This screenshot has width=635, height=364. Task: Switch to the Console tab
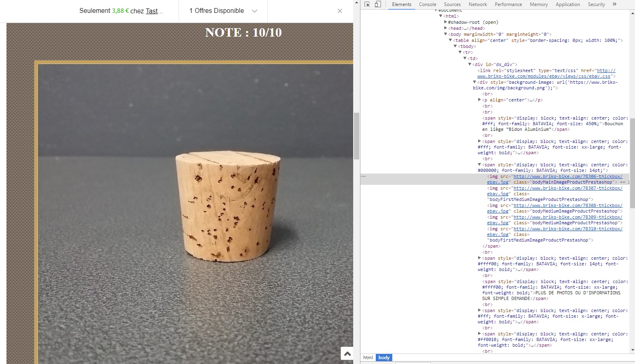click(427, 4)
